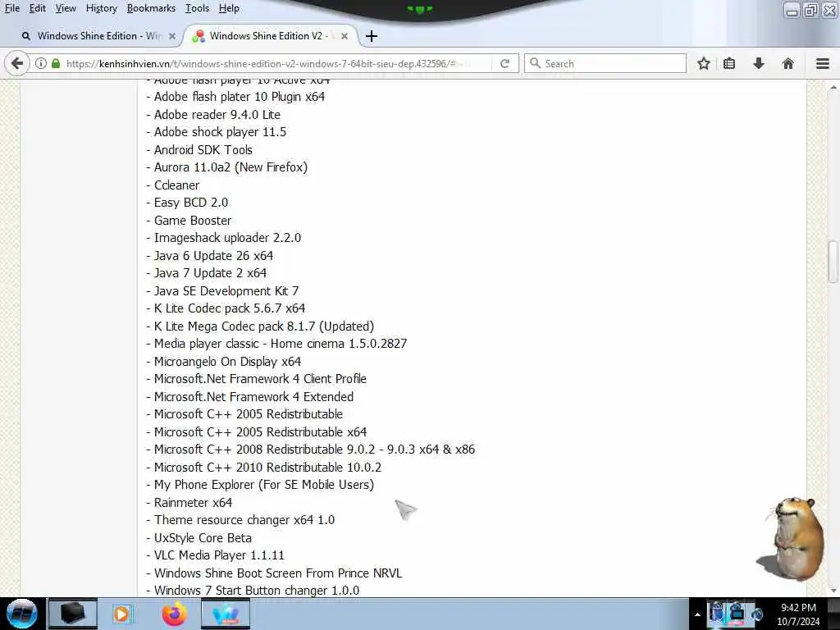Screen dimensions: 840x630
Task: Select the Windows Shine Edition V2 tab
Action: 271,36
